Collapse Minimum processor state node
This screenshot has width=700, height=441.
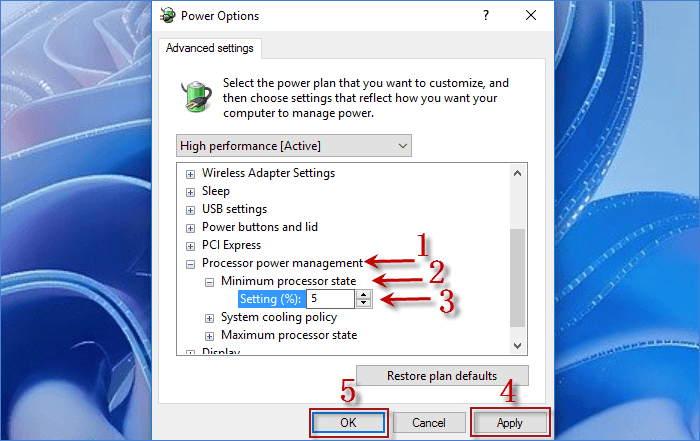[209, 282]
